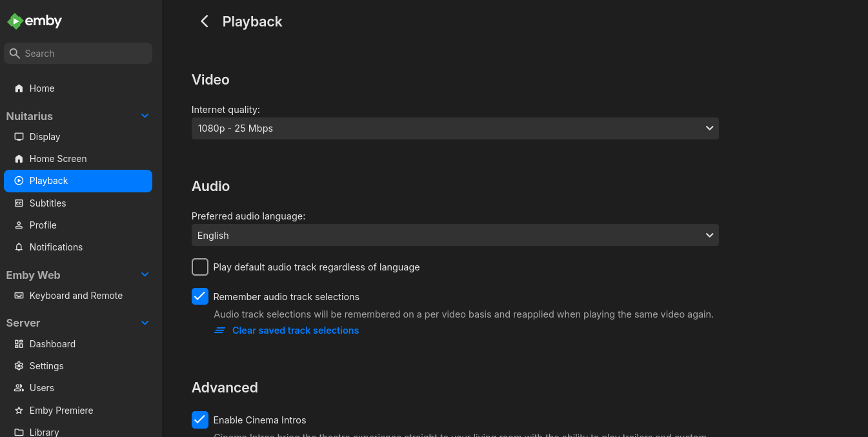Click the back arrow icon next to Playback

pos(205,21)
